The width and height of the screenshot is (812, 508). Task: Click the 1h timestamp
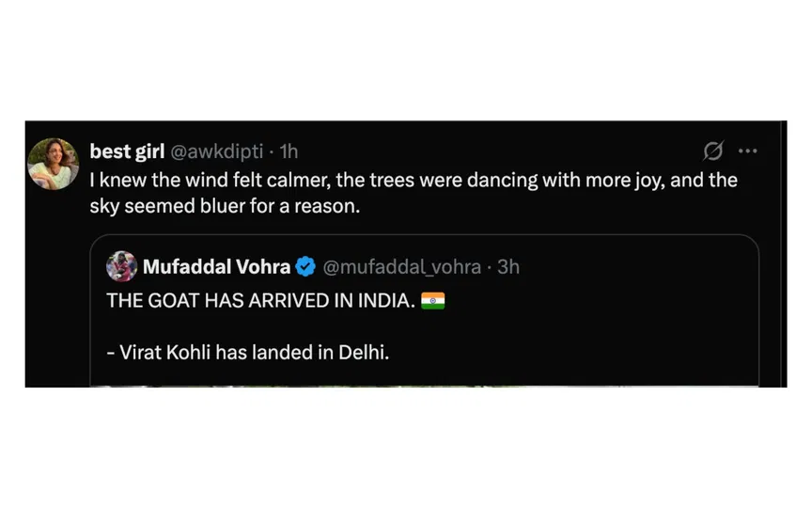pyautogui.click(x=289, y=151)
